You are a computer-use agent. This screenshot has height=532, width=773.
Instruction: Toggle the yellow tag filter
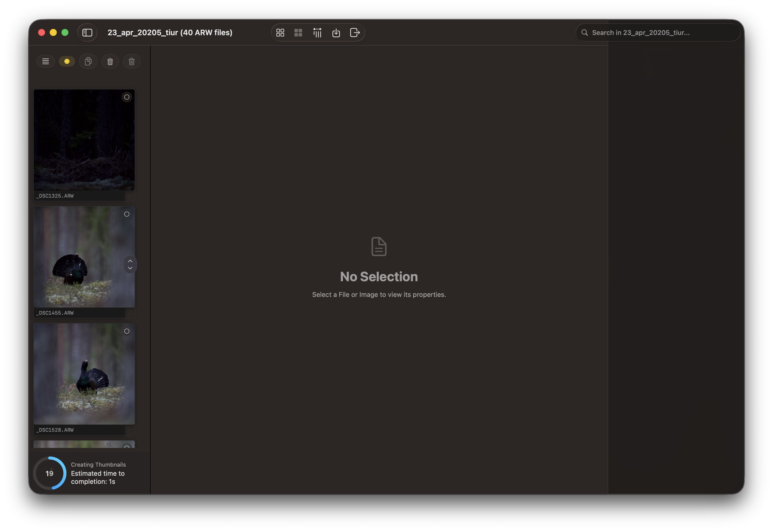pyautogui.click(x=67, y=61)
